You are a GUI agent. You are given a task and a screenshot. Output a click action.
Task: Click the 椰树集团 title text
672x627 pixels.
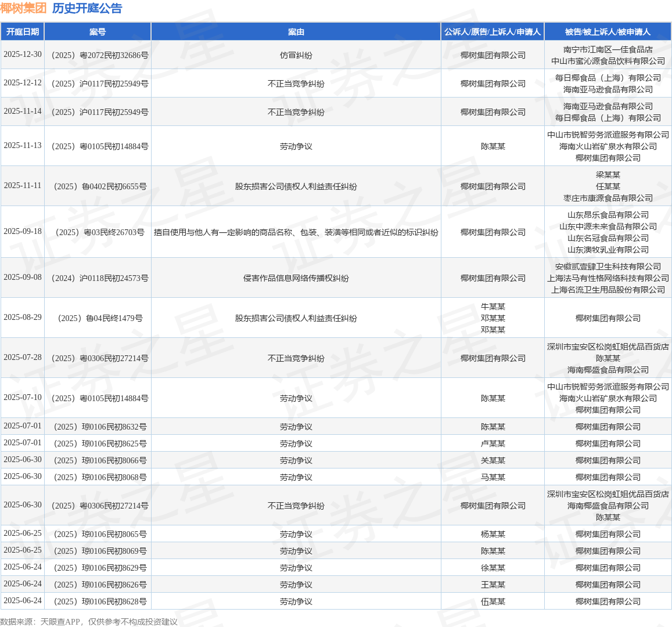click(x=24, y=9)
